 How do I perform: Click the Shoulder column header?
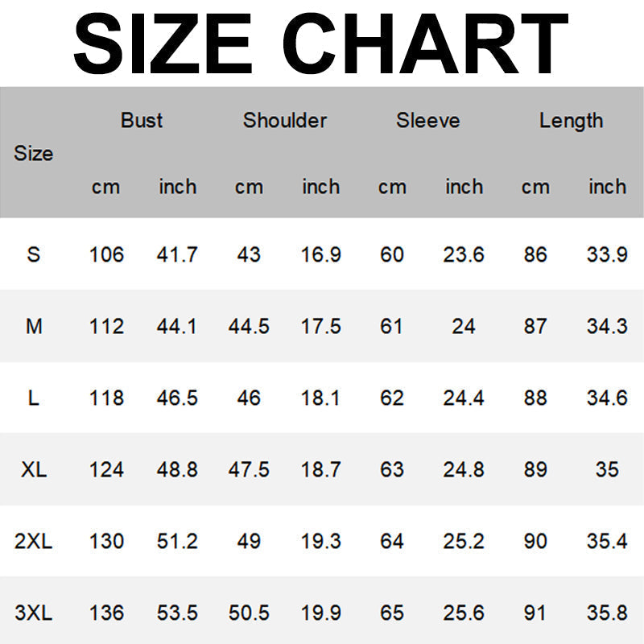[x=285, y=121]
